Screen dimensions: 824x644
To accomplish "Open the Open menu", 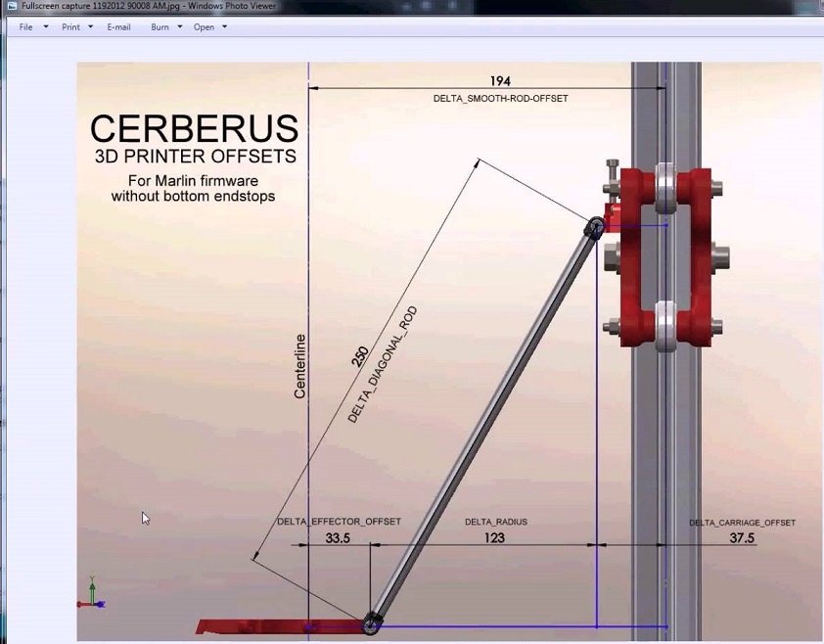I will [x=204, y=26].
